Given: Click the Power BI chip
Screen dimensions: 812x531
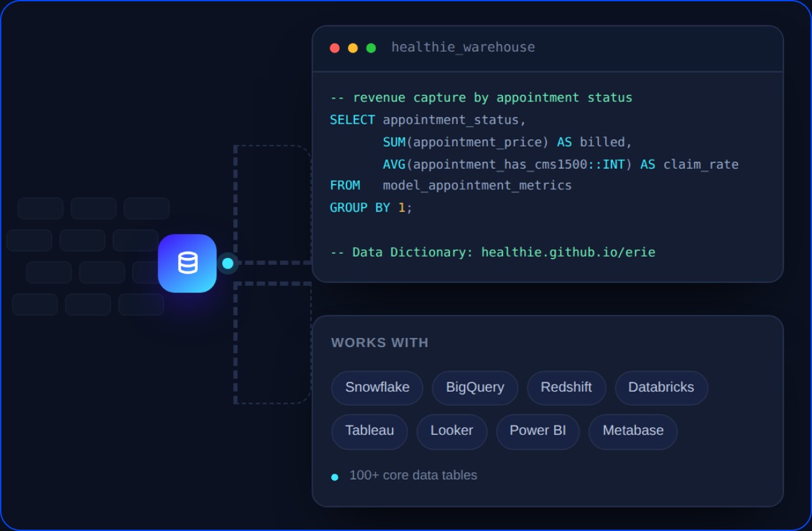Looking at the screenshot, I should (538, 431).
